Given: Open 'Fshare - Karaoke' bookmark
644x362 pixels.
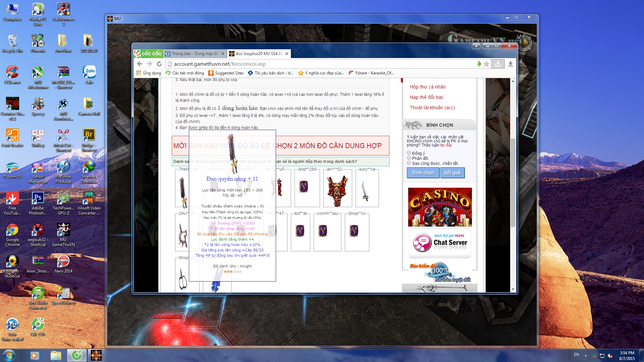Looking at the screenshot, I should pos(371,73).
